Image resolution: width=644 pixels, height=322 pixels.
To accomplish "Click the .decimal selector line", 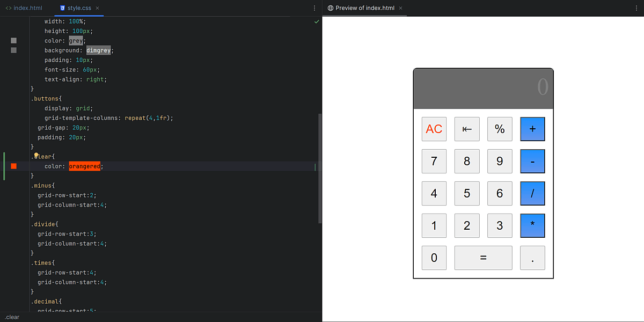I will coord(47,302).
